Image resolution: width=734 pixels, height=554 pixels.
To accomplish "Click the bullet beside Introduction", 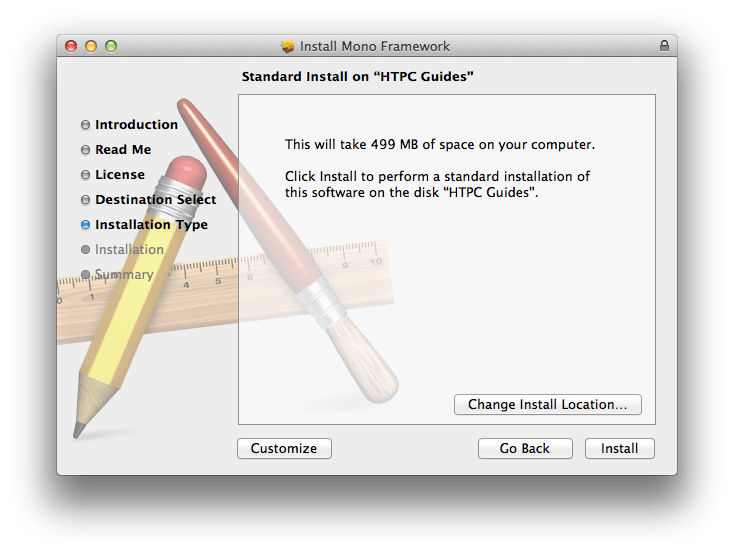I will click(85, 125).
